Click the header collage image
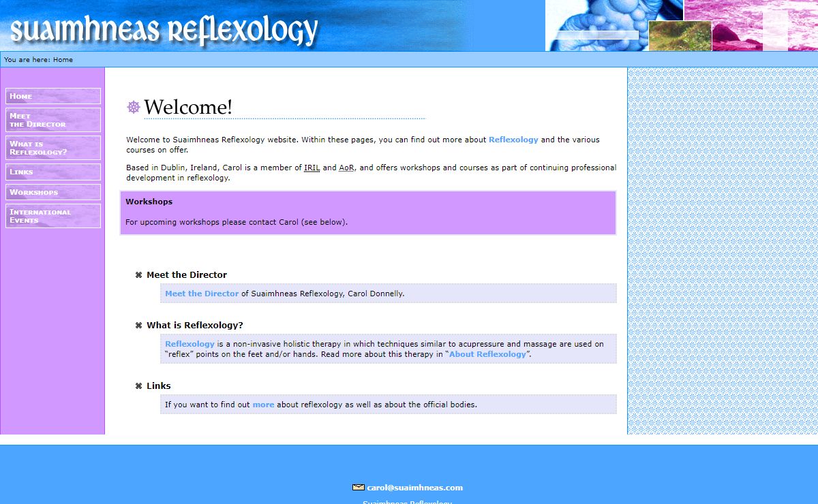Screen dimensions: 818x504 pos(682,25)
